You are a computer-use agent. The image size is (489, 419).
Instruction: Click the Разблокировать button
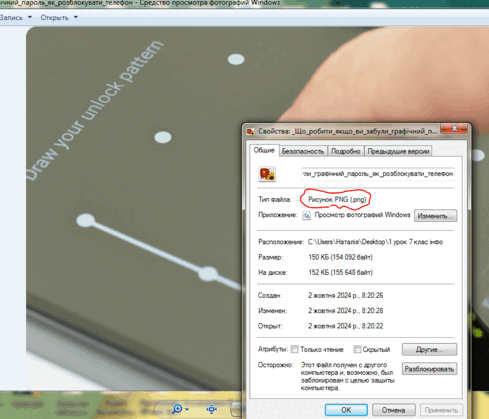(x=429, y=369)
